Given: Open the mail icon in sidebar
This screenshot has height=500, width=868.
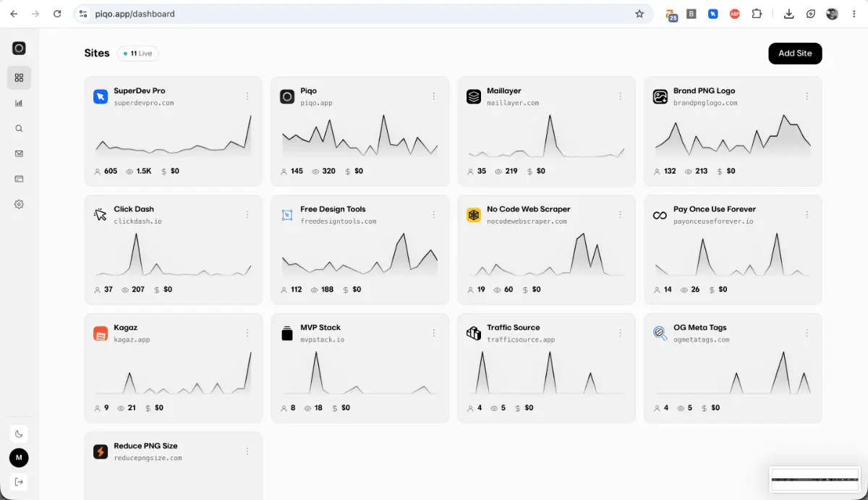Looking at the screenshot, I should tap(19, 153).
